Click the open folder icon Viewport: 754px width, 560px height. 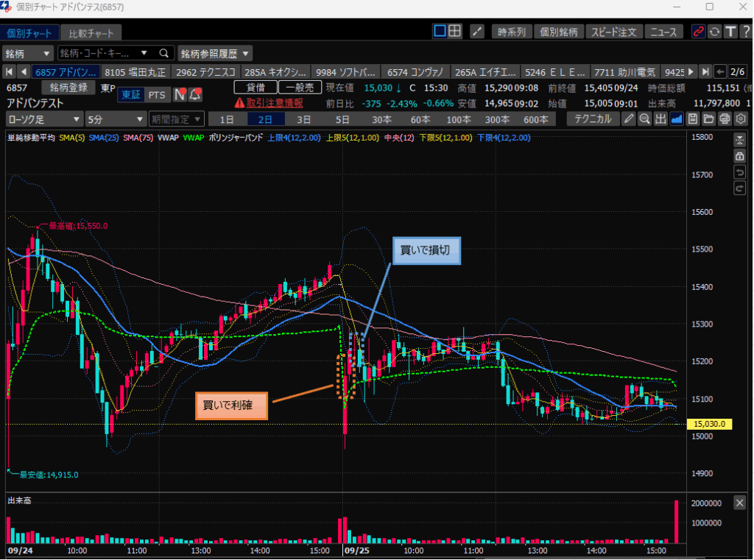(708, 119)
